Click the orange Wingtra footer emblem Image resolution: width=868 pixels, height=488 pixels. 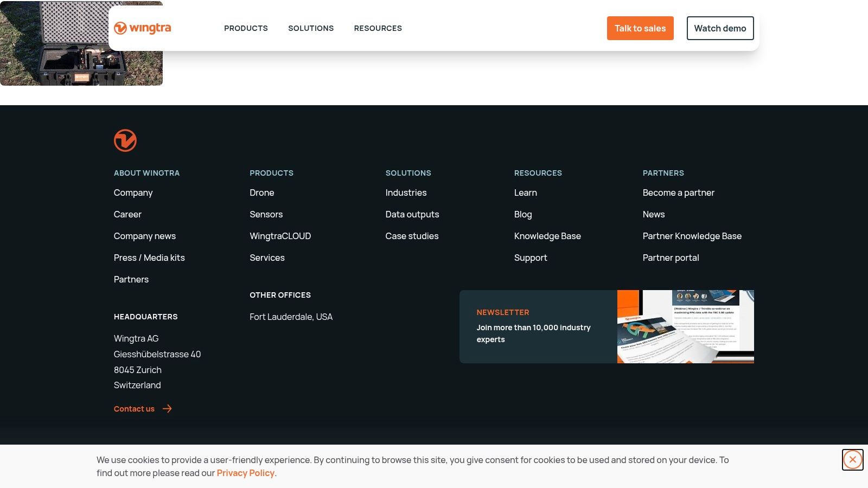pyautogui.click(x=125, y=140)
